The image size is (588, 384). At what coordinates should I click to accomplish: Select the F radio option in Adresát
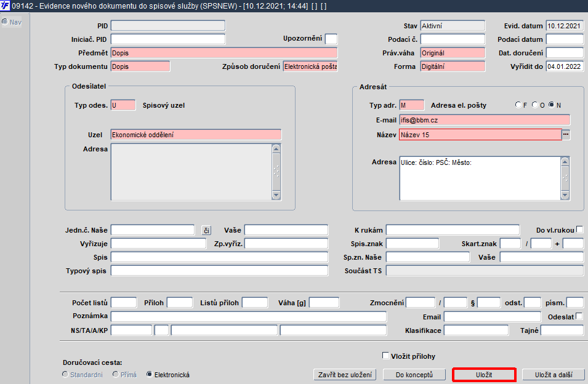click(x=518, y=105)
